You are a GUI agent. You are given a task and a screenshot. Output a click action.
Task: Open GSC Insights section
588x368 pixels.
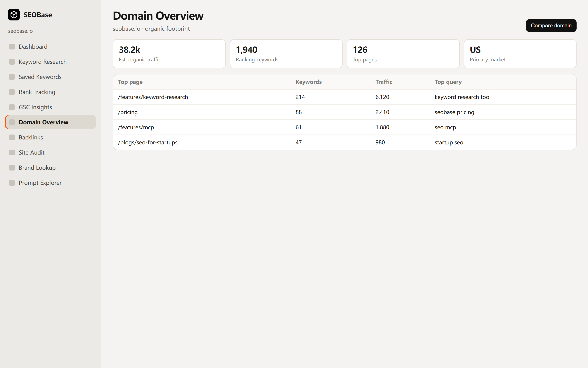pos(50,107)
